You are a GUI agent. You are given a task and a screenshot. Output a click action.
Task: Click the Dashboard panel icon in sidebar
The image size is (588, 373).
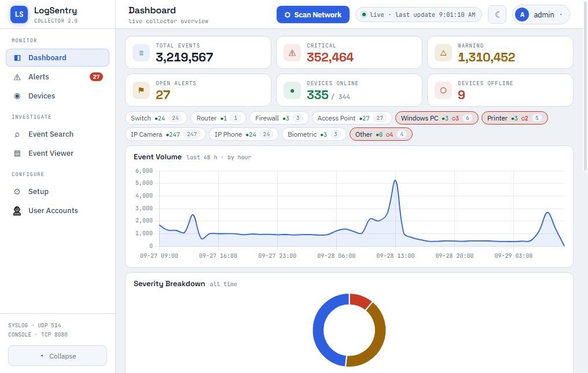pyautogui.click(x=17, y=58)
